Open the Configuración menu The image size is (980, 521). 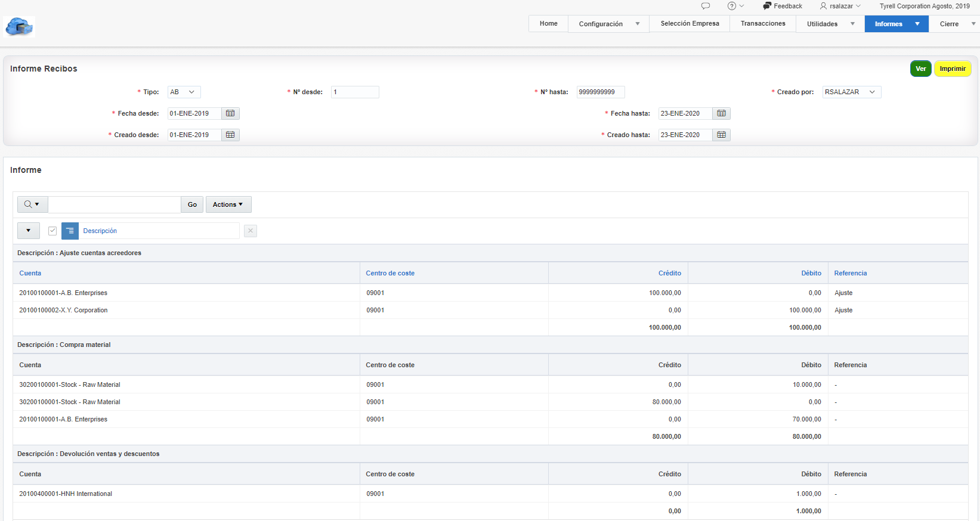point(601,24)
